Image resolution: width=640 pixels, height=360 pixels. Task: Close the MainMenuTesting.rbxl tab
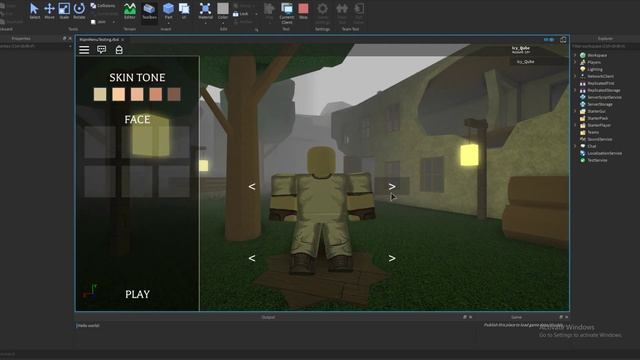[x=122, y=40]
